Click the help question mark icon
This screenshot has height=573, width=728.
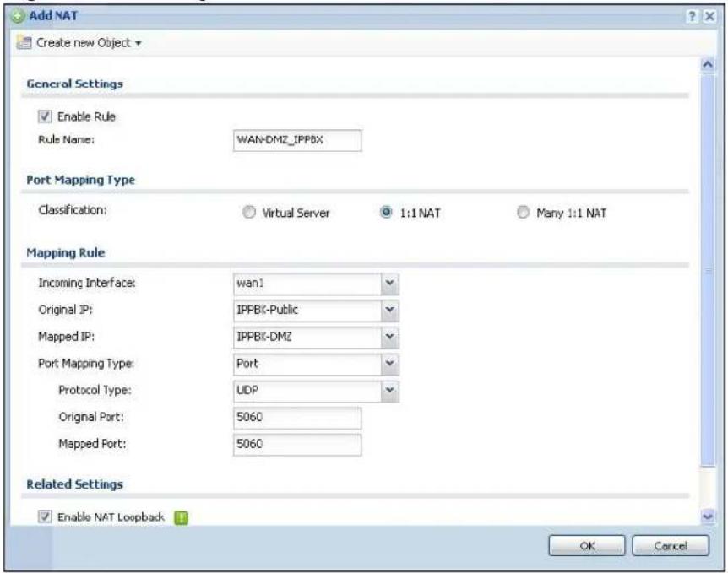(x=693, y=16)
